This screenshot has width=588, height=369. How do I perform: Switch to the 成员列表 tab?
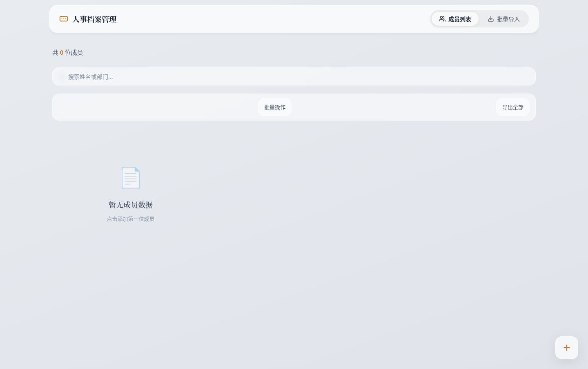(455, 19)
